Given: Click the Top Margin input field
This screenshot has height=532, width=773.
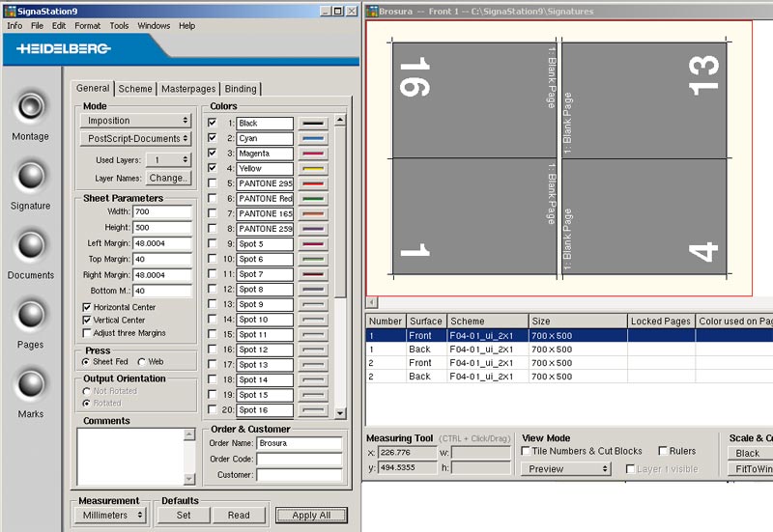Looking at the screenshot, I should [162, 259].
